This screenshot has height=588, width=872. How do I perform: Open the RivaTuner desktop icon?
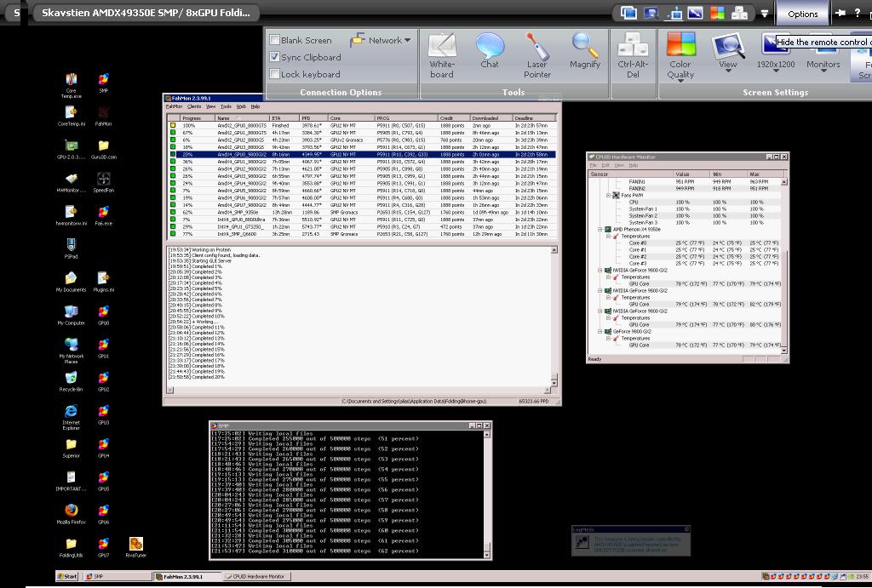point(135,546)
